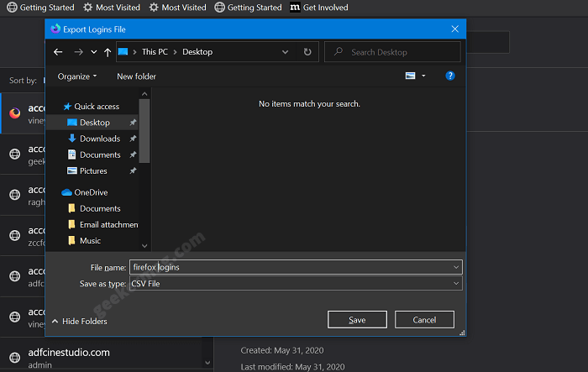The height and width of the screenshot is (372, 588).
Task: Open first Most Visited bookmark folder
Action: pyautogui.click(x=112, y=8)
